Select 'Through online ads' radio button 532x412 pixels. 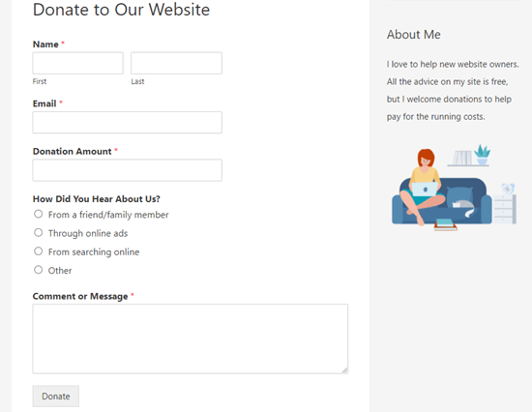tap(39, 232)
